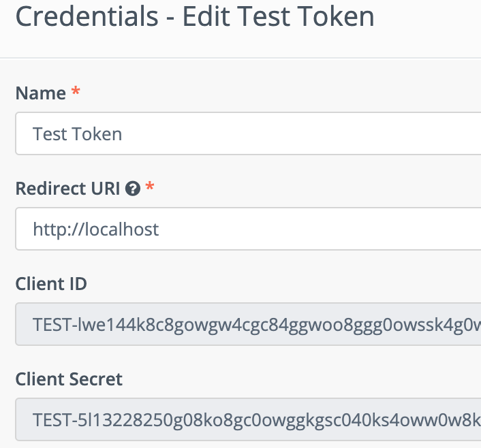Click the divider line below the heading

(x=240, y=57)
